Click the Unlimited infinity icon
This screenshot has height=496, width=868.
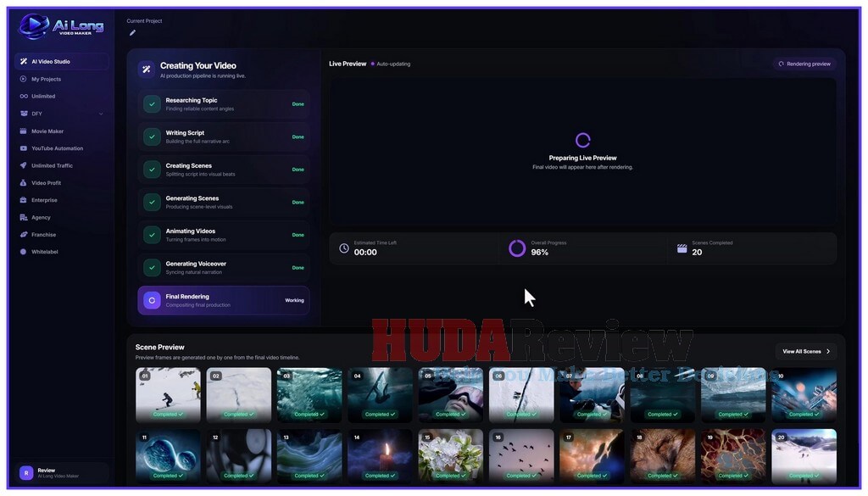23,97
